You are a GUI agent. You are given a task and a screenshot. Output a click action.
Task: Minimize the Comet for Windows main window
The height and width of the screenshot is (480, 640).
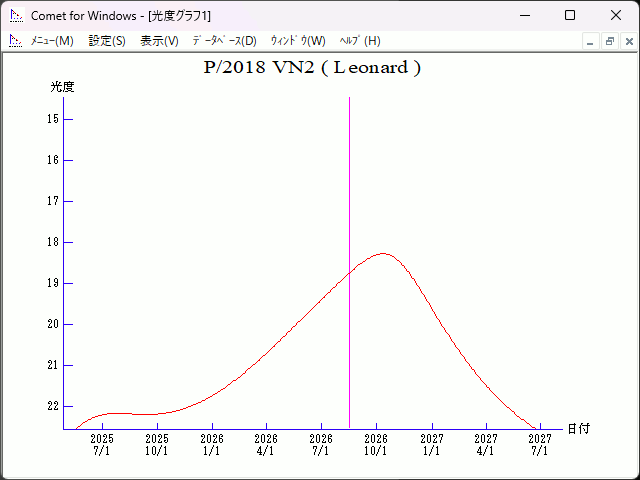point(523,16)
